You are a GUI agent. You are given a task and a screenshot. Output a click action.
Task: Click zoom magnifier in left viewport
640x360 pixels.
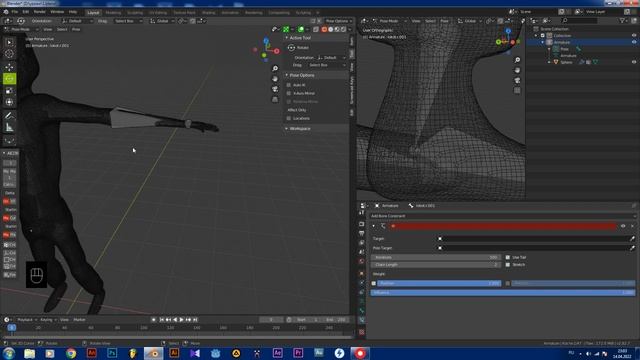click(275, 68)
